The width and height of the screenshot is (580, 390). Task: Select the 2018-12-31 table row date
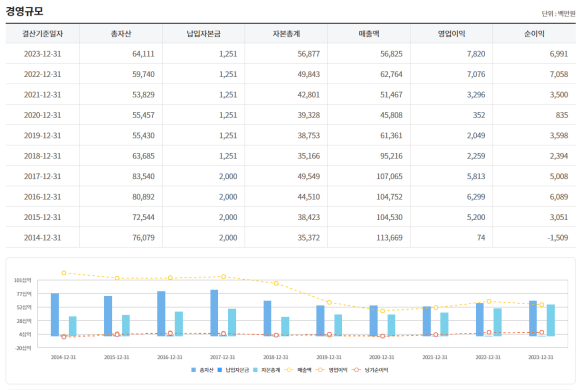pos(43,156)
